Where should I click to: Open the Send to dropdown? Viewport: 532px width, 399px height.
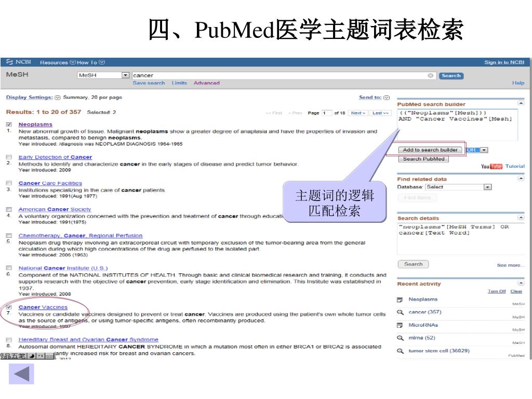coord(374,97)
